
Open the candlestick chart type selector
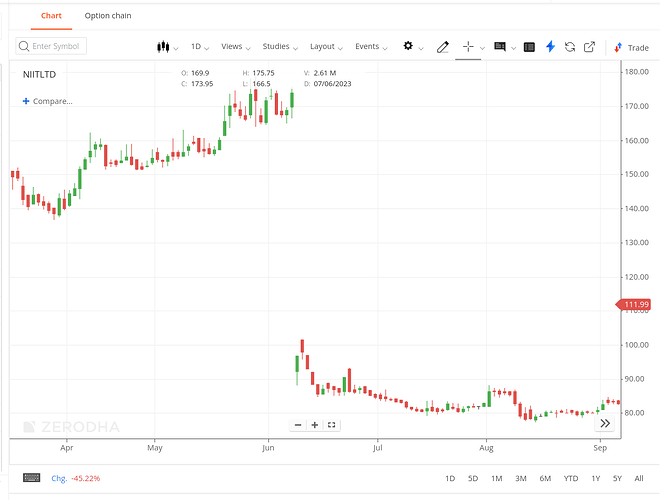pos(166,47)
